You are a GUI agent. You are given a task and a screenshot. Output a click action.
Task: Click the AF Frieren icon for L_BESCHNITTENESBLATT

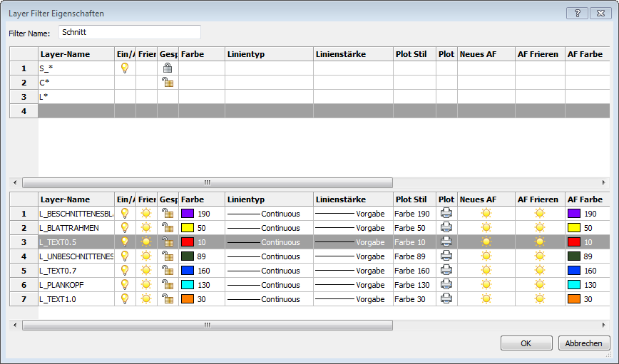pyautogui.click(x=540, y=214)
